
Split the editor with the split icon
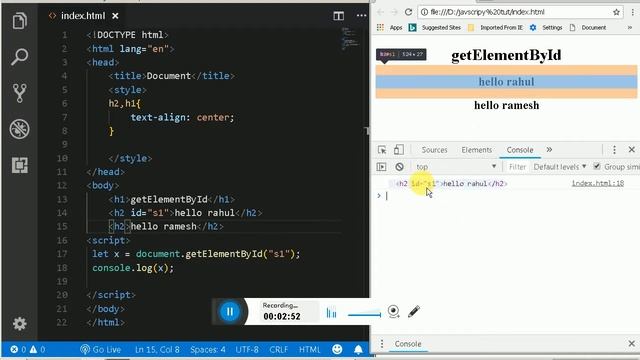tap(338, 16)
